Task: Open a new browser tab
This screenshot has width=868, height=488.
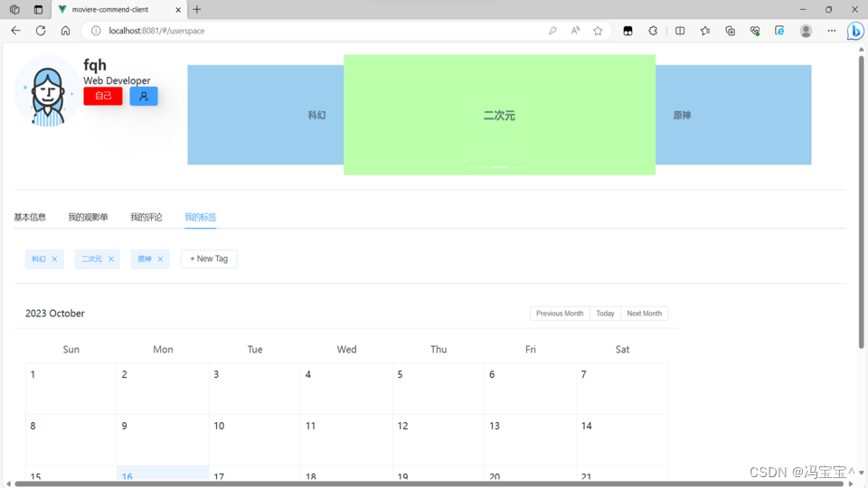Action: (x=197, y=9)
